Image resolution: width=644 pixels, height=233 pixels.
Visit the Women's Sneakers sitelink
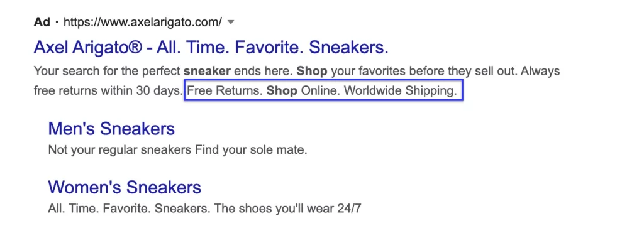[x=125, y=187]
